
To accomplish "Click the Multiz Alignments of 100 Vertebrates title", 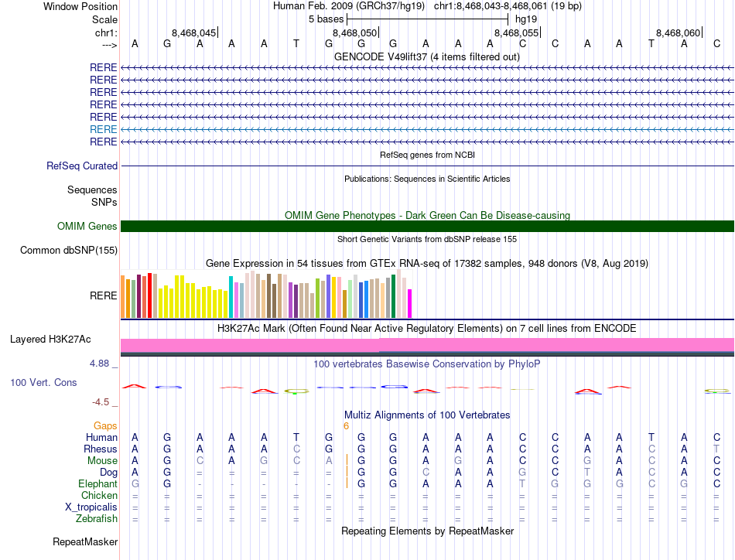I will [427, 415].
